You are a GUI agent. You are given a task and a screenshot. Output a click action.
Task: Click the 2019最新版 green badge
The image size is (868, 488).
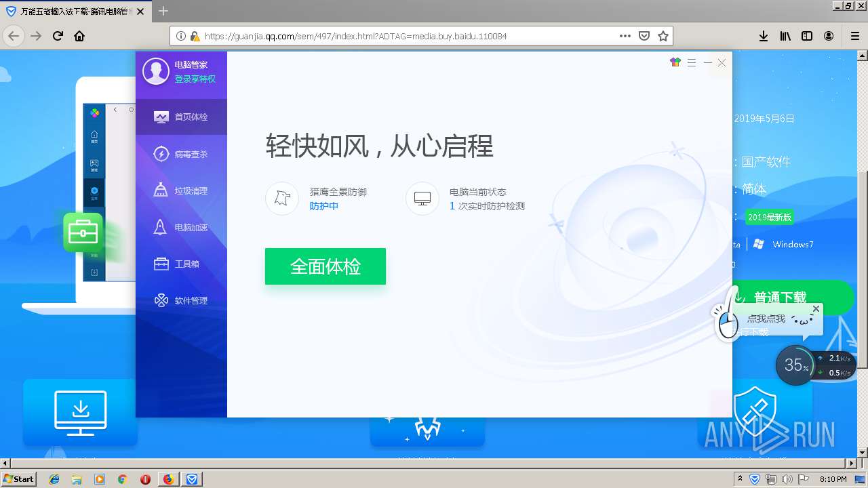point(769,218)
